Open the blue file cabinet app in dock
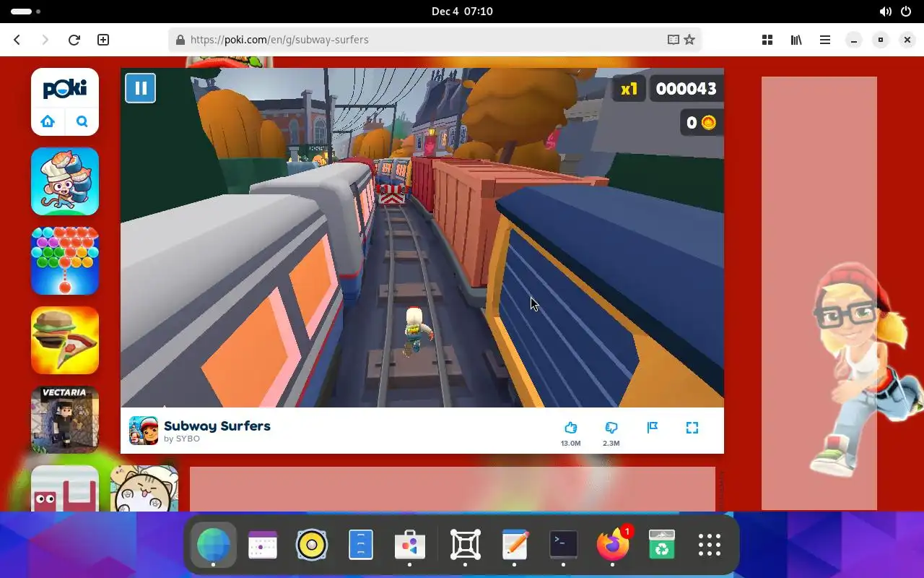Image resolution: width=924 pixels, height=578 pixels. click(361, 545)
